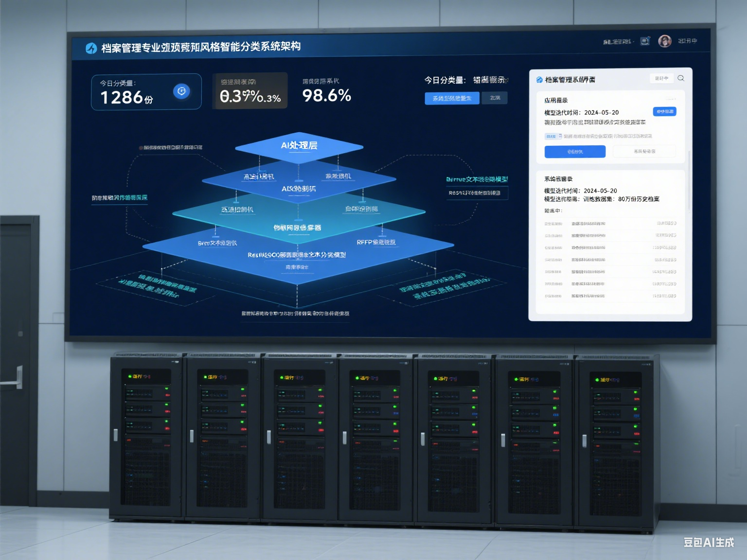Click the monitor icon beside the user avatar
The height and width of the screenshot is (560, 747).
(x=645, y=41)
